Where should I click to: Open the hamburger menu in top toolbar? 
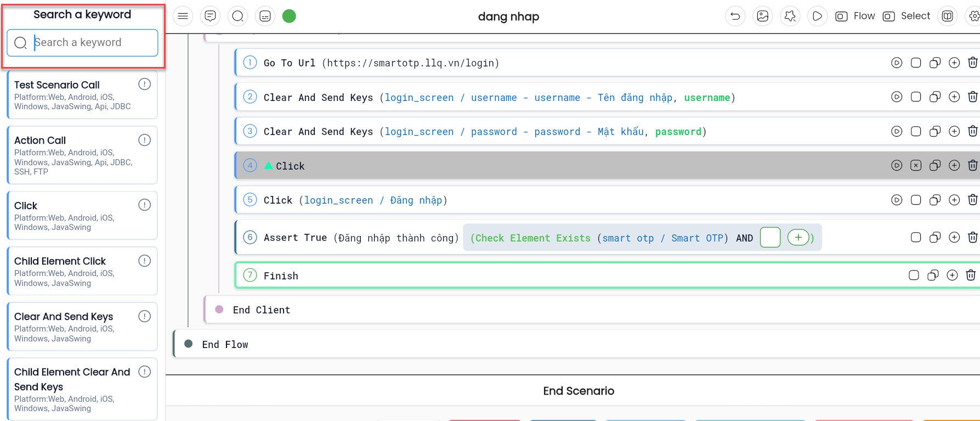pos(183,16)
